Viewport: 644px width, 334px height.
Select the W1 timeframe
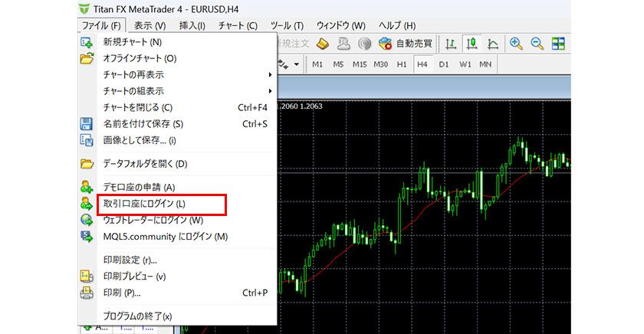pos(465,64)
